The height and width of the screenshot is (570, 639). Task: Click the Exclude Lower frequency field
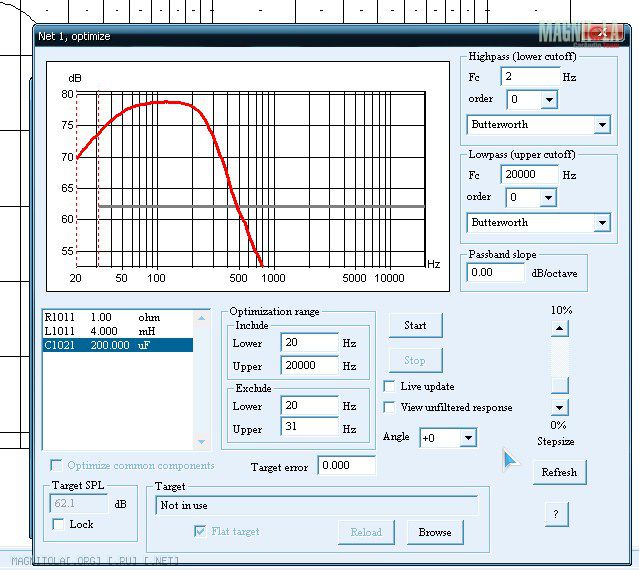tap(309, 406)
